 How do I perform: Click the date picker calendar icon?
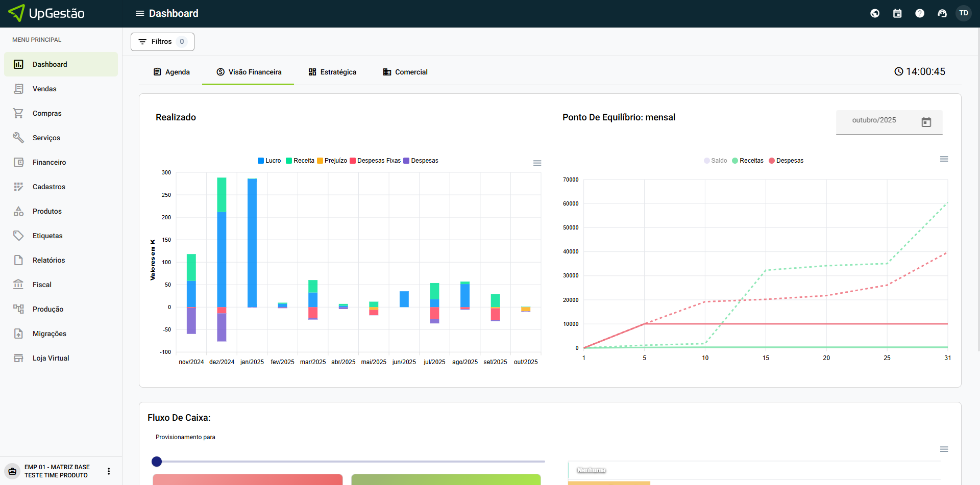926,122
